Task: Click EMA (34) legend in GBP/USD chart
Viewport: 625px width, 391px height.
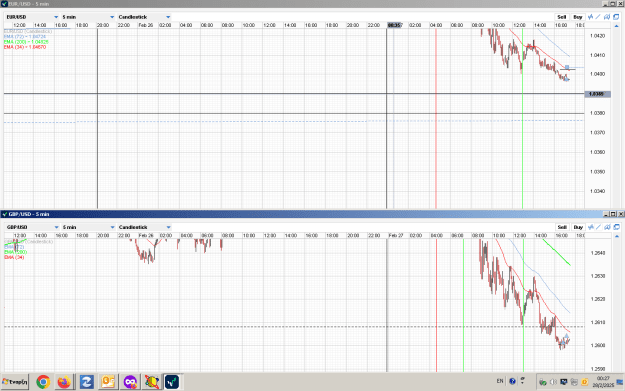Action: tap(14, 257)
